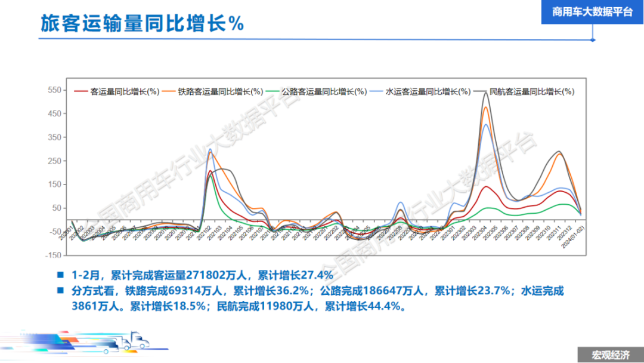Click x-axis label 202103
This screenshot has height=363, width=644.
point(214,233)
